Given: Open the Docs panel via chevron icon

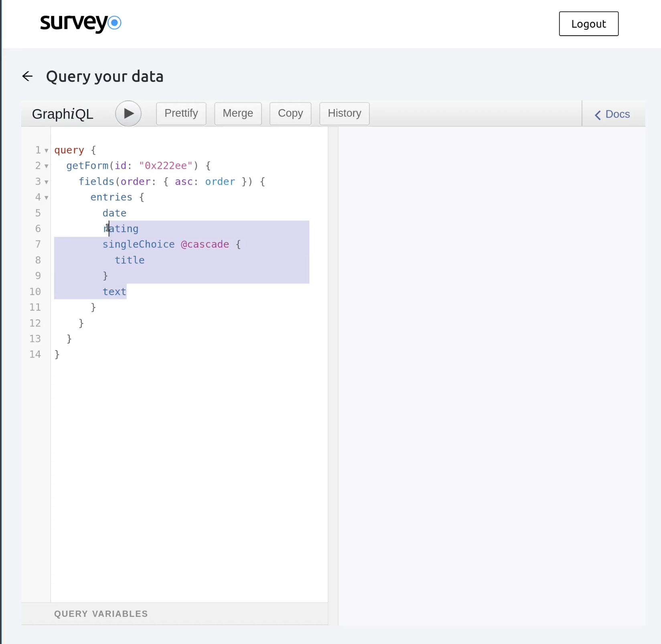Looking at the screenshot, I should [x=597, y=115].
